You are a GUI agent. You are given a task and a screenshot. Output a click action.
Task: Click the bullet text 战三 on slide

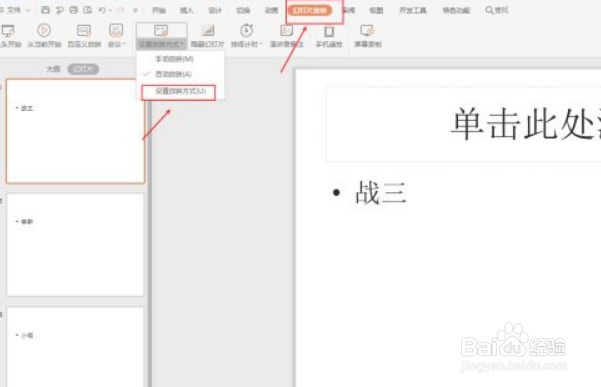coord(380,193)
